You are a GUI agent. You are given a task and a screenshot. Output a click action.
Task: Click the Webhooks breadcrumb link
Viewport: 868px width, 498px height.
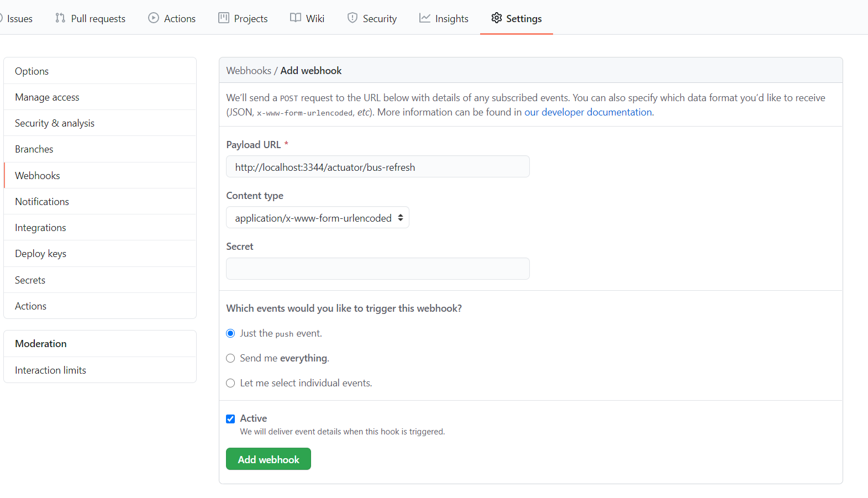click(249, 71)
